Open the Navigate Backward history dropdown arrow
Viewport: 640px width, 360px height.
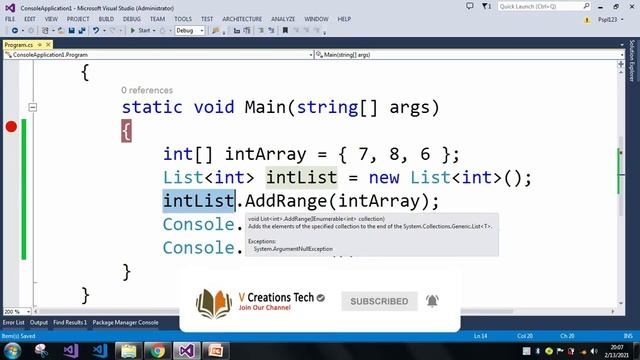click(x=23, y=31)
